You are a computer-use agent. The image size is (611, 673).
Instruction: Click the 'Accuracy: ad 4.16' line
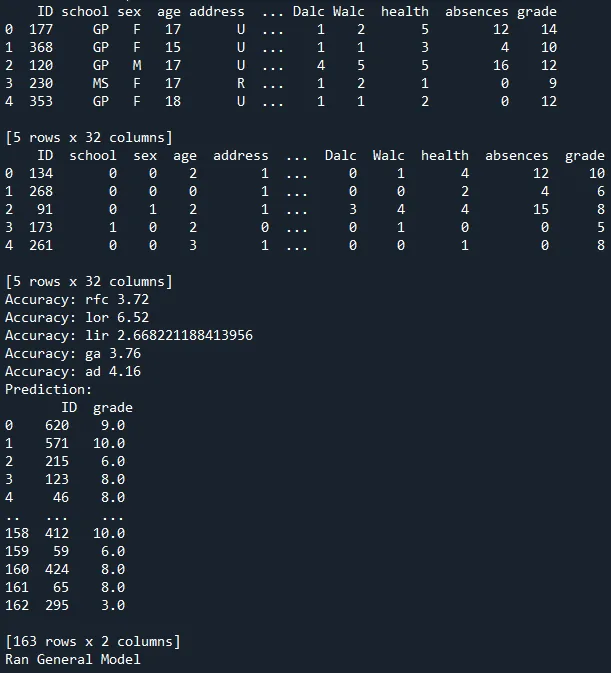point(73,371)
